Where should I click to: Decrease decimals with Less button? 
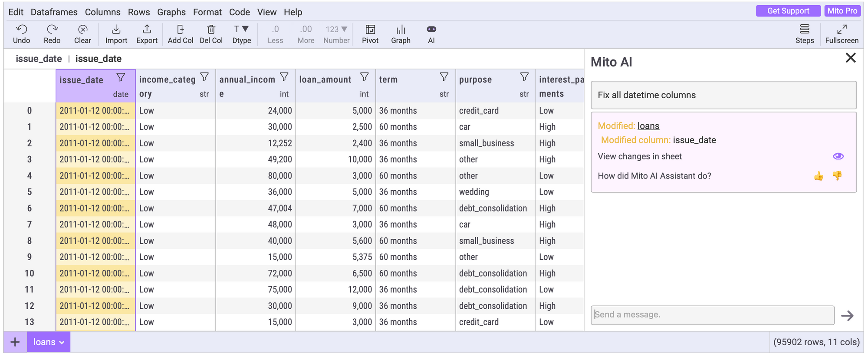point(275,34)
